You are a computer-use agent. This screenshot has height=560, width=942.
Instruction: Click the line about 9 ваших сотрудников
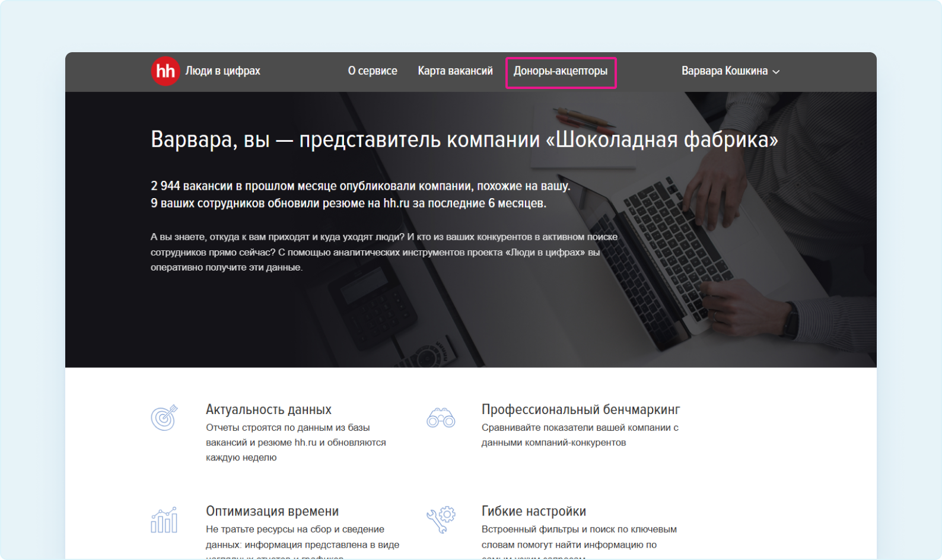click(x=348, y=203)
